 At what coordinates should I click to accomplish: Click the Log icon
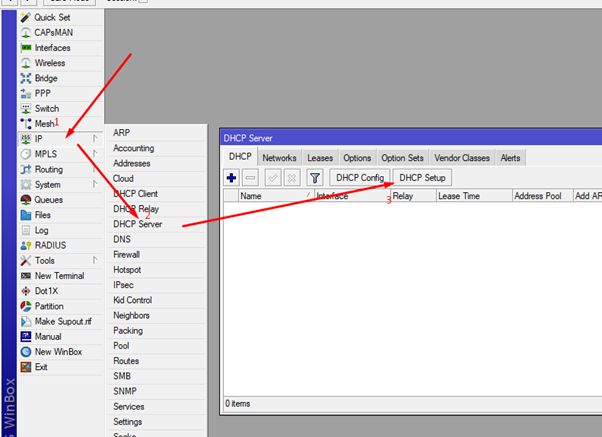coord(26,230)
